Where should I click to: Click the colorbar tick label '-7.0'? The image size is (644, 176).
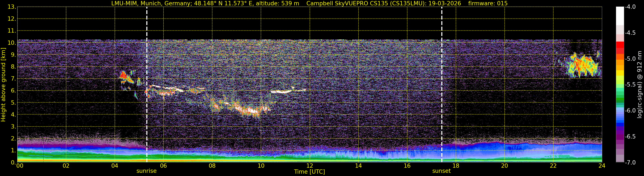point(630,162)
